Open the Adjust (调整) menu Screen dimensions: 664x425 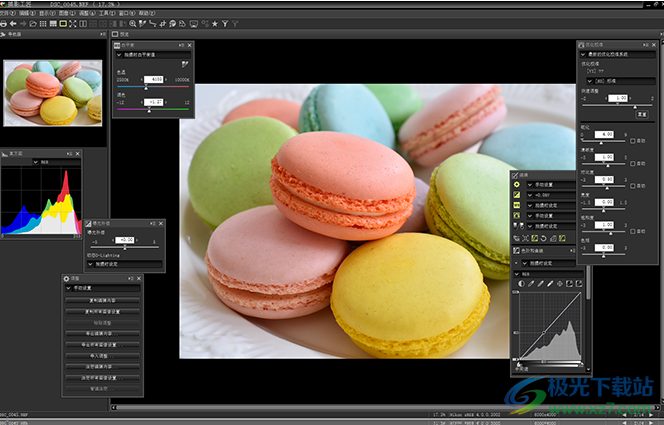[x=87, y=13]
